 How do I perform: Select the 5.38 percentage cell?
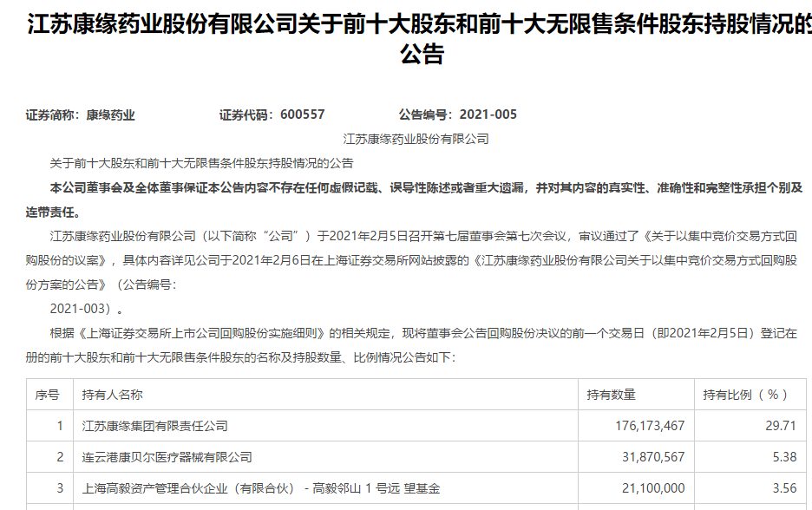tap(750, 457)
